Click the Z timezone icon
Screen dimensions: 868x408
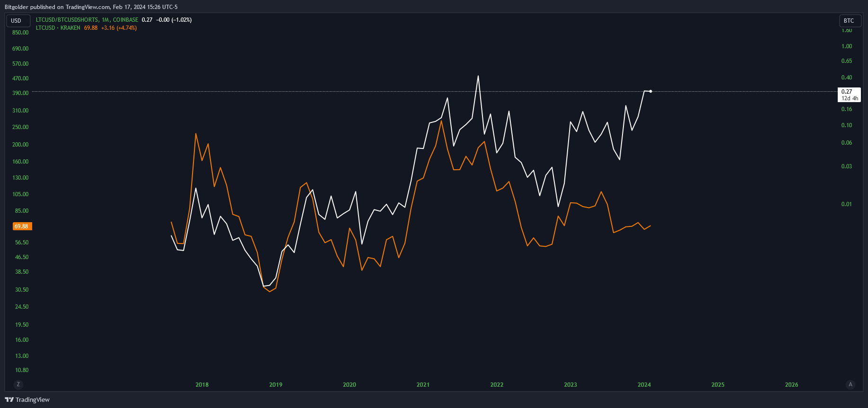coord(18,384)
